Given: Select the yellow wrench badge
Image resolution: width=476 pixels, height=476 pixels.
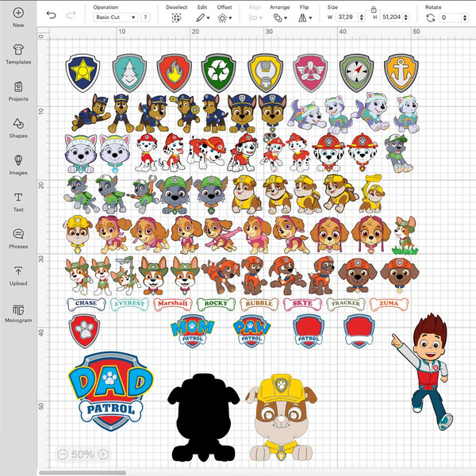Looking at the screenshot, I should (265, 73).
